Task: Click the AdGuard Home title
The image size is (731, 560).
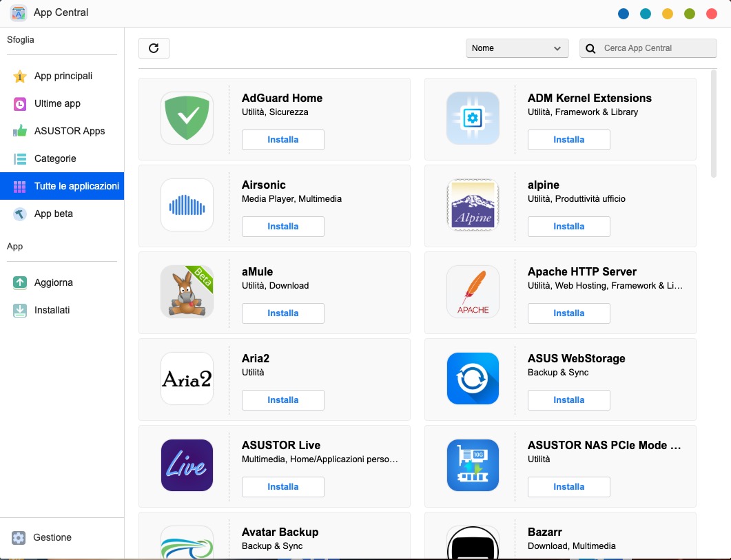Action: click(282, 98)
